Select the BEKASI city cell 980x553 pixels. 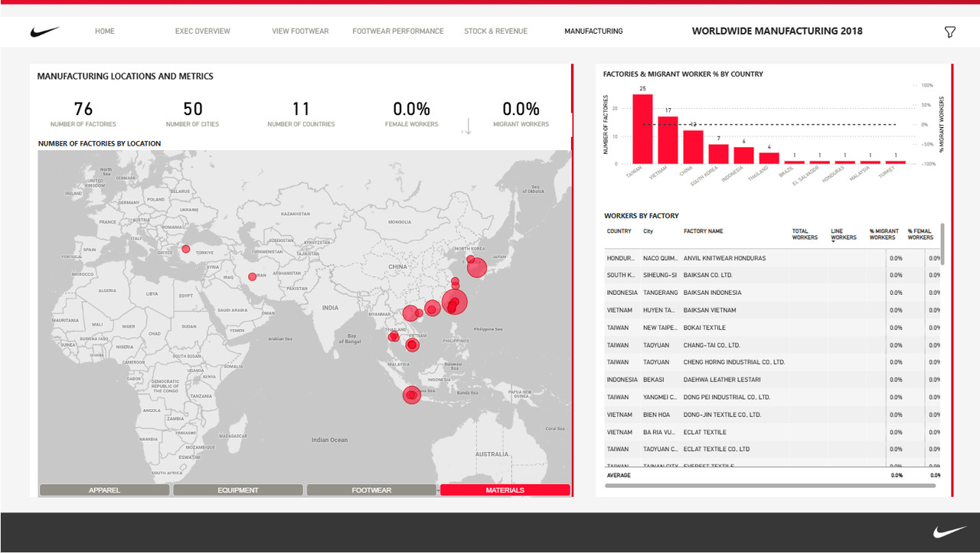click(654, 380)
